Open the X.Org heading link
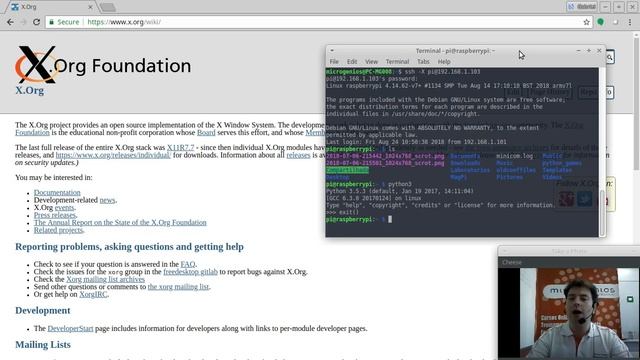The image size is (640, 360). (29, 90)
